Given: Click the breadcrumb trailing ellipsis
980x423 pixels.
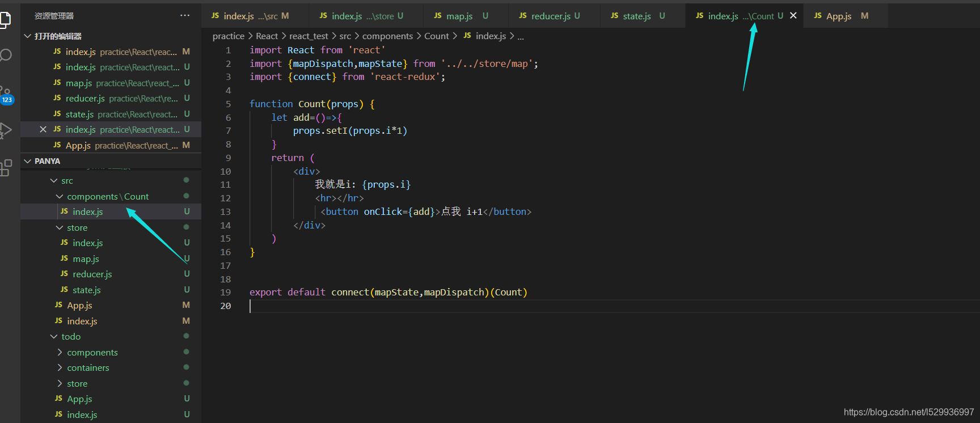Looking at the screenshot, I should pos(521,36).
